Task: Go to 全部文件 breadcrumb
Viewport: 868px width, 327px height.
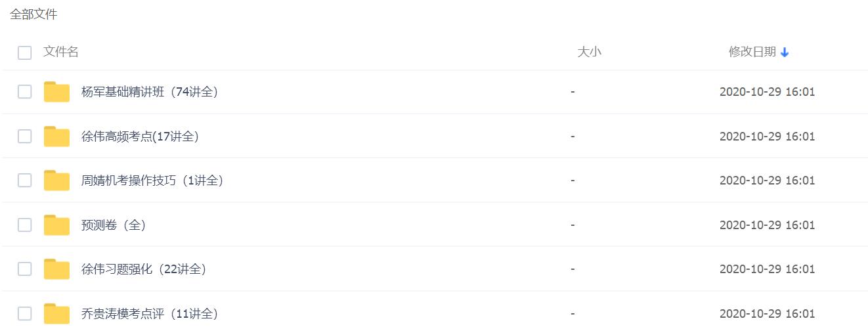Action: [x=33, y=14]
